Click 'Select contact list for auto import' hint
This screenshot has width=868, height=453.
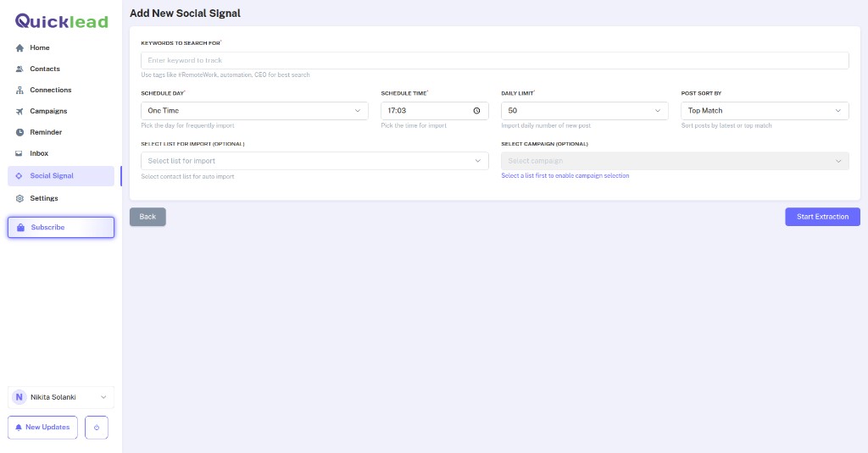click(x=187, y=176)
